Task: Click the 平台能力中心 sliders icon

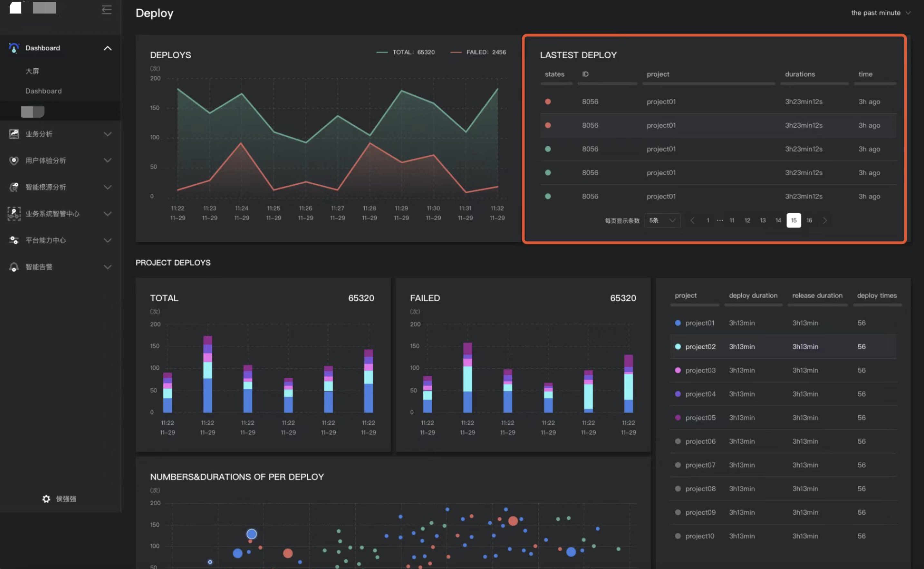Action: [x=14, y=240]
